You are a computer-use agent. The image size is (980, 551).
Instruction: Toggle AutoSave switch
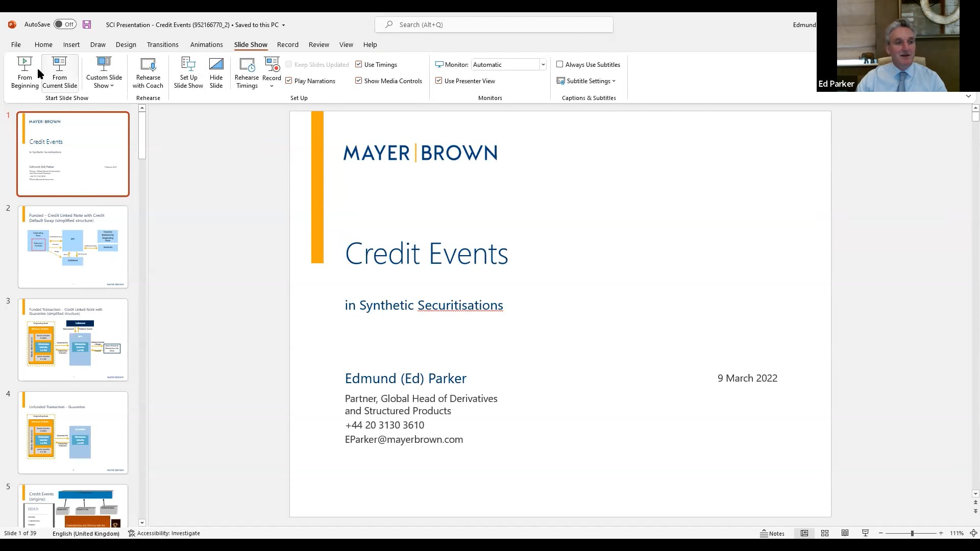pos(65,24)
